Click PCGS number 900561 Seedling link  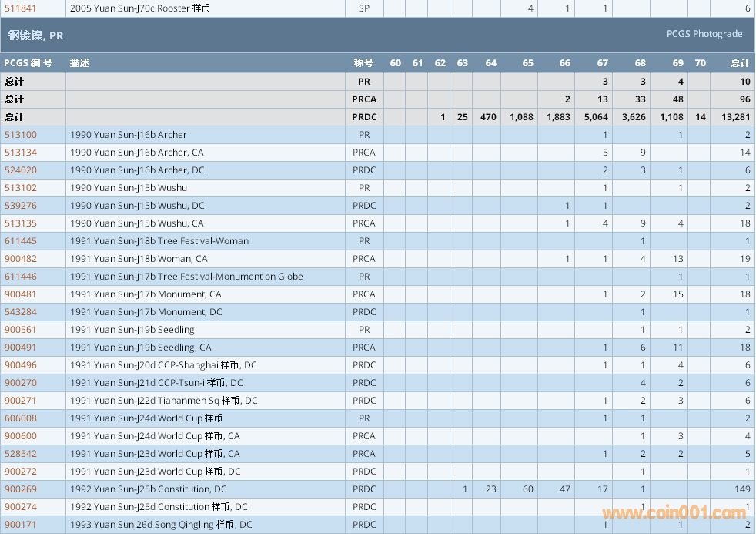(21, 330)
